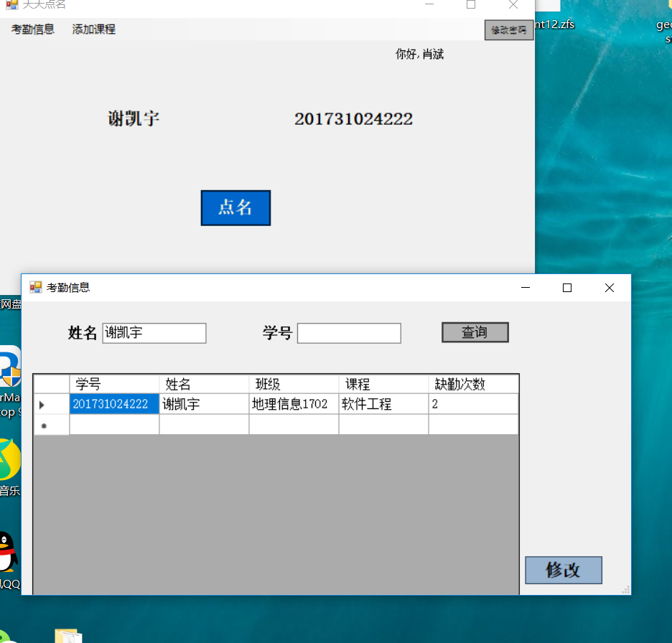Click the 学号 column header

114,384
